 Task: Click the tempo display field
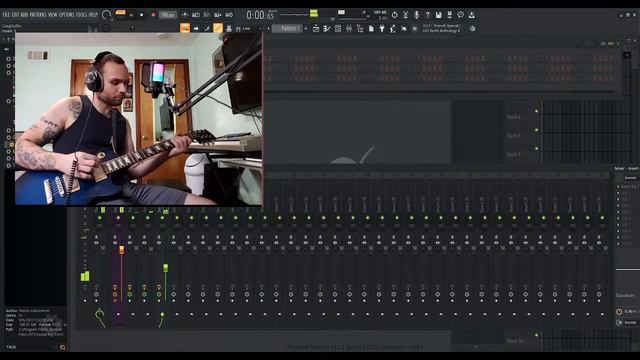[x=168, y=15]
